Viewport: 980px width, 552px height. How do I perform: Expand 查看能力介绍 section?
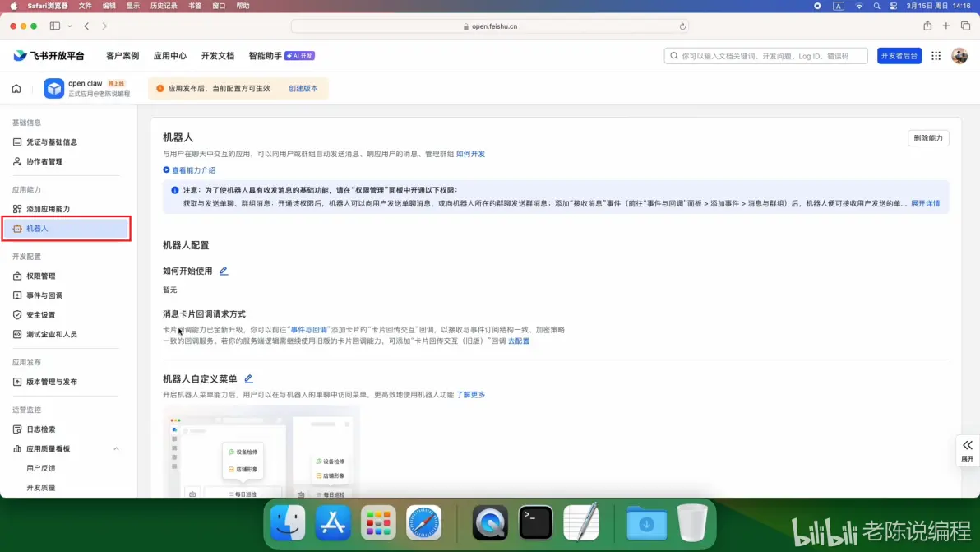click(189, 170)
